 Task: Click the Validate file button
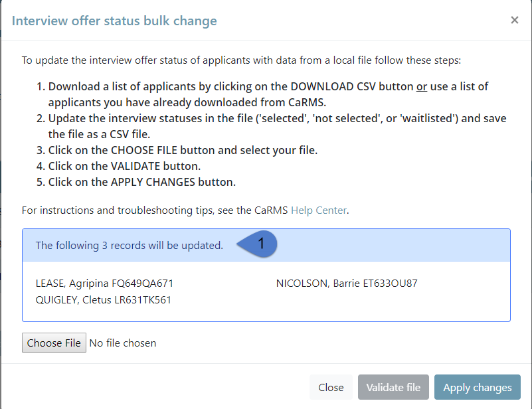(x=393, y=387)
